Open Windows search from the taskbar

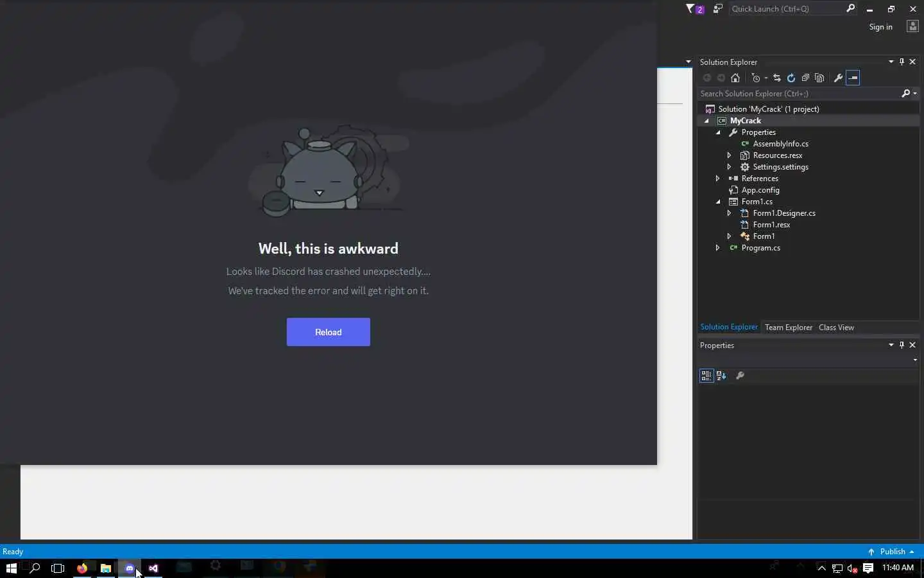click(x=35, y=568)
